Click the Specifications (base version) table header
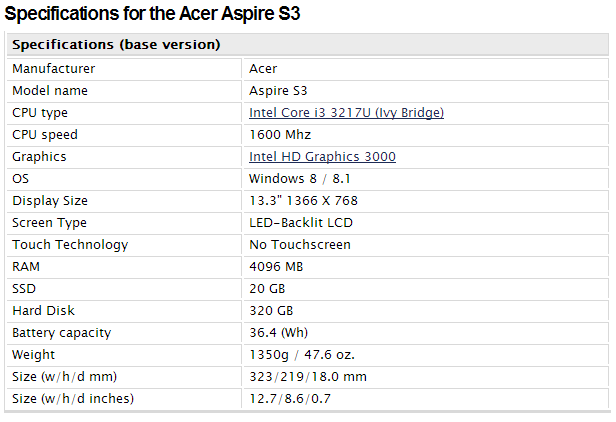The image size is (616, 422). [116, 44]
